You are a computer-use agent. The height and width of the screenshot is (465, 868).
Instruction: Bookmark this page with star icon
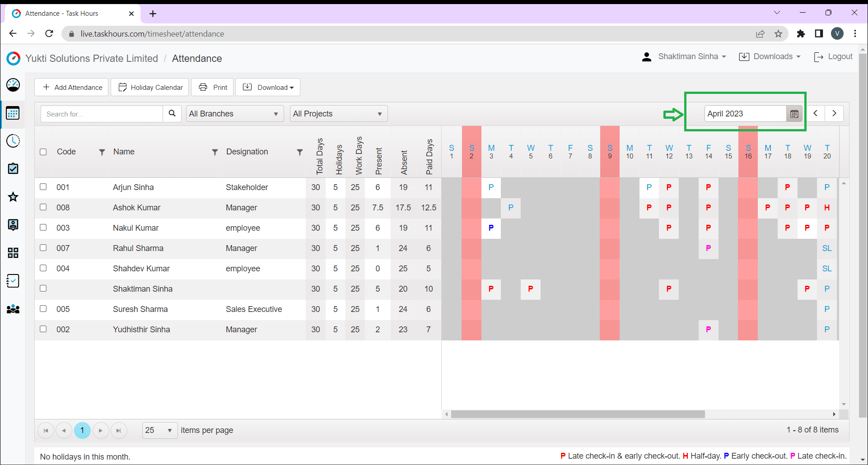[778, 34]
